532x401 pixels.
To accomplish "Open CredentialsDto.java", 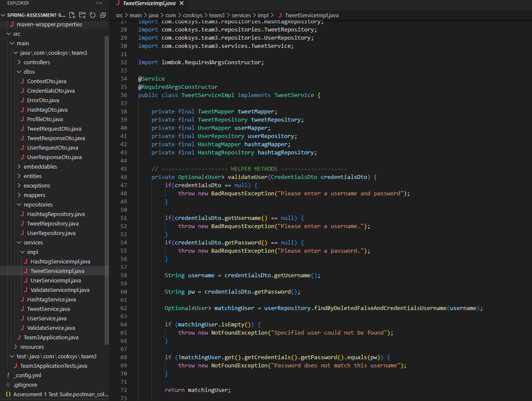I will tap(51, 91).
